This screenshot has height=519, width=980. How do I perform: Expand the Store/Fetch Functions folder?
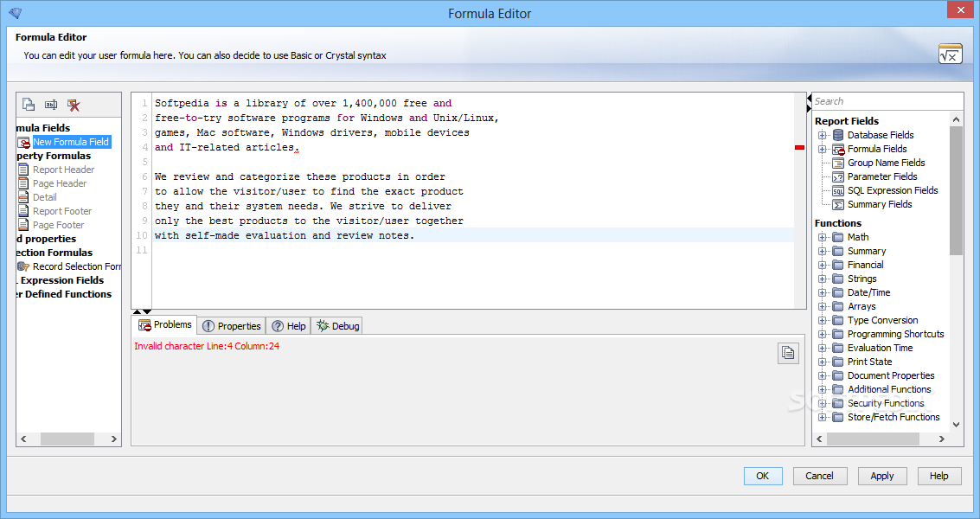[823, 417]
